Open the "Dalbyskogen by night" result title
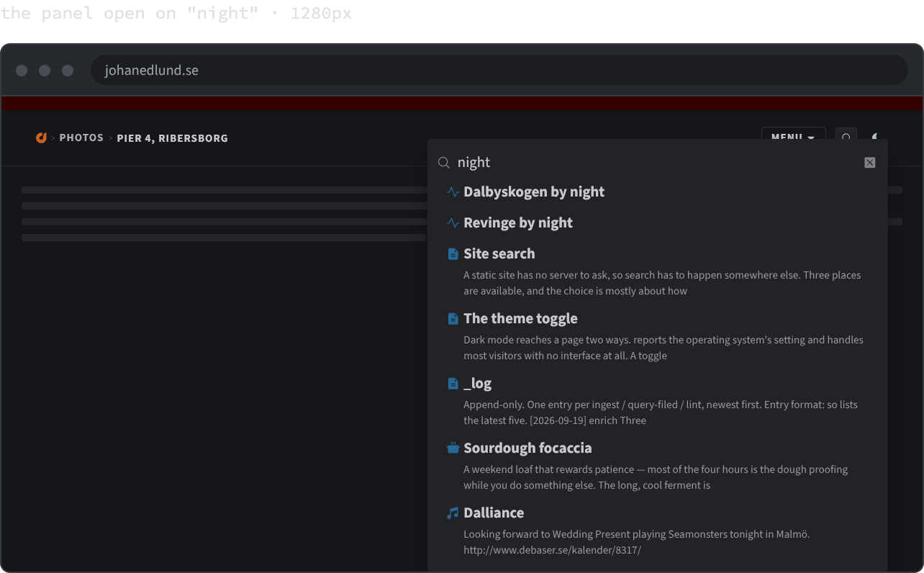924x573 pixels. click(534, 192)
